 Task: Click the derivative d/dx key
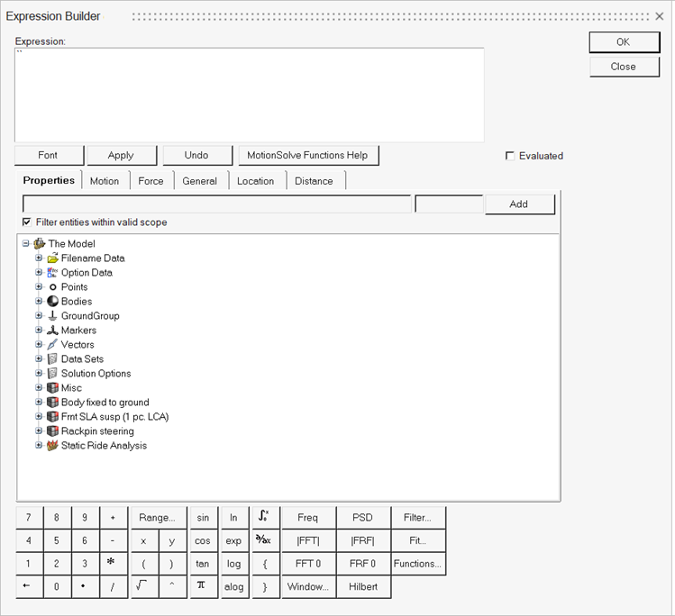pos(262,540)
